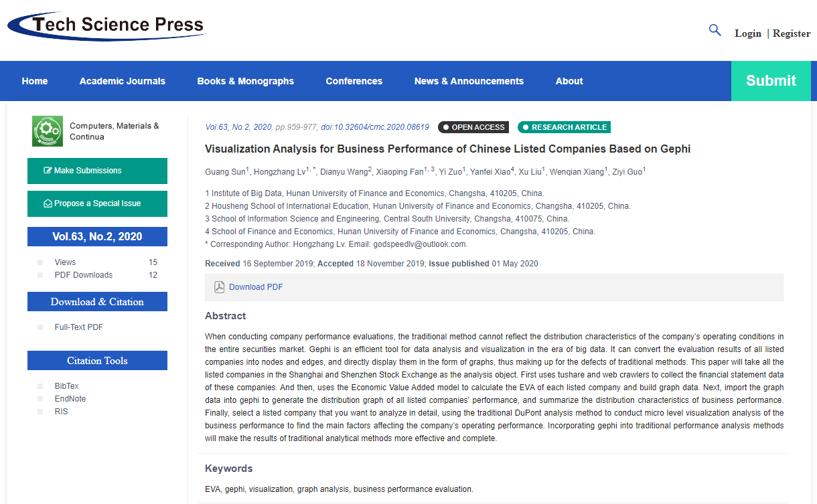Click affiliation 1 Institute of Big Data
The image size is (817, 504).
pos(374,193)
